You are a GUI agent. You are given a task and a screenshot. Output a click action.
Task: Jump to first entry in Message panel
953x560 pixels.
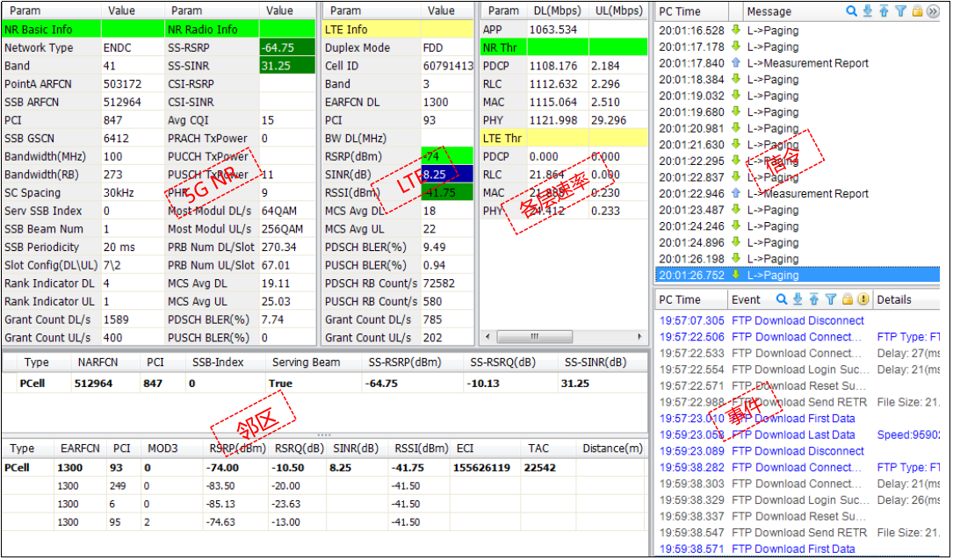point(884,11)
